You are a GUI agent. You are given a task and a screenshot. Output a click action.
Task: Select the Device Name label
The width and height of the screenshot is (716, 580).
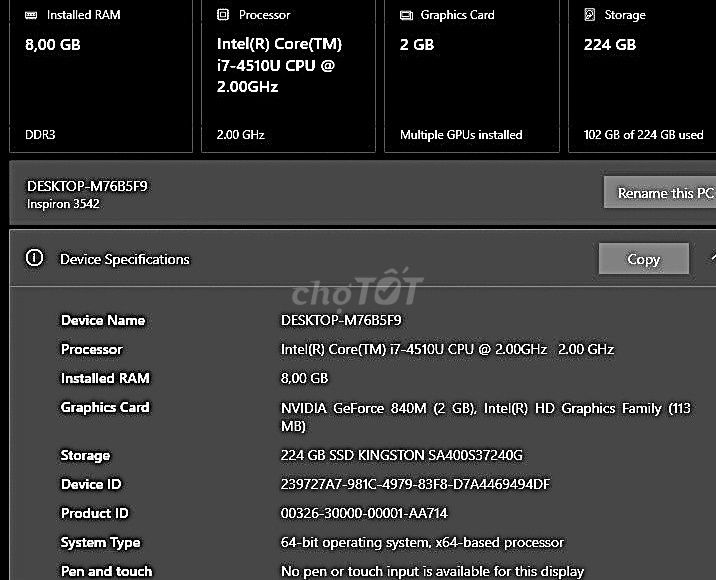point(103,320)
